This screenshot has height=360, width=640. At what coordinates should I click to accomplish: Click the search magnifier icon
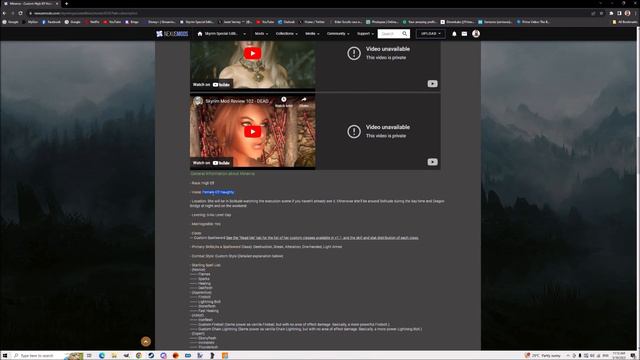coord(405,34)
